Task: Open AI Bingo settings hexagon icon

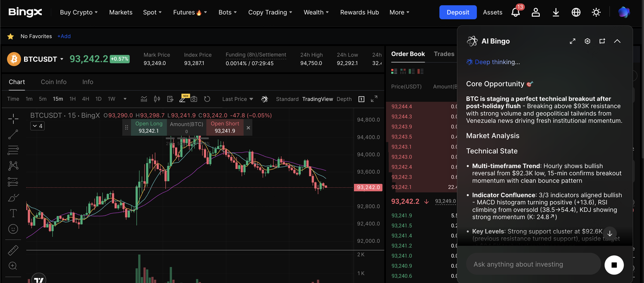Action: 587,41
